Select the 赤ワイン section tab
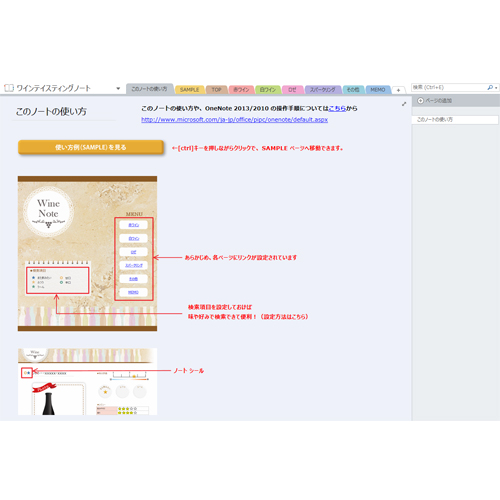This screenshot has width=500, height=500. click(241, 90)
